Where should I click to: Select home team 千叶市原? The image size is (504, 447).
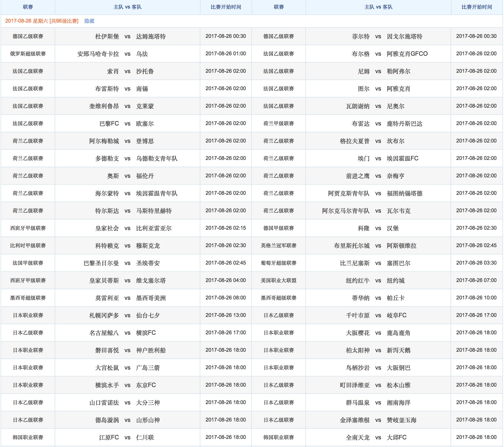[x=358, y=315]
